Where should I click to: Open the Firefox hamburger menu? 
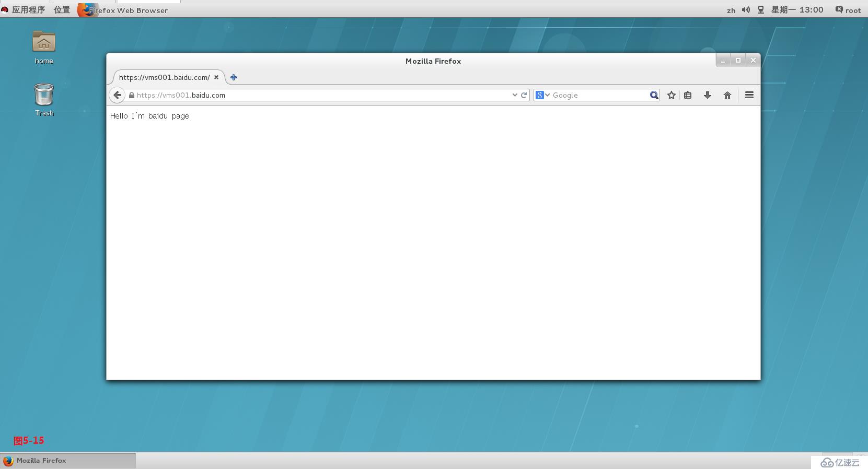pos(749,95)
